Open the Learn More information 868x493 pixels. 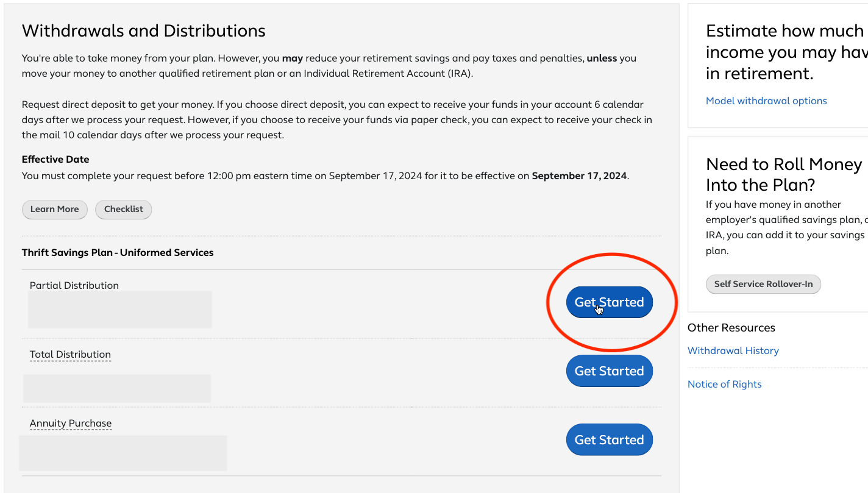tap(55, 209)
